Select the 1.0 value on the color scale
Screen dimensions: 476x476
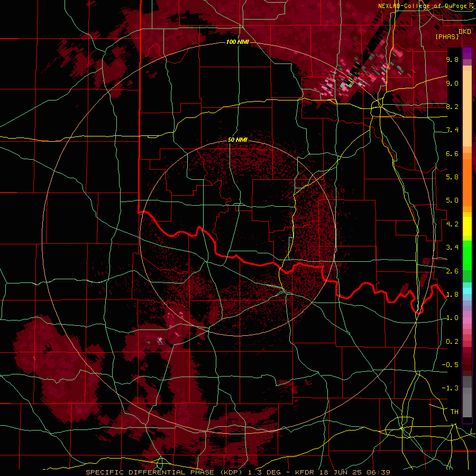(x=452, y=318)
